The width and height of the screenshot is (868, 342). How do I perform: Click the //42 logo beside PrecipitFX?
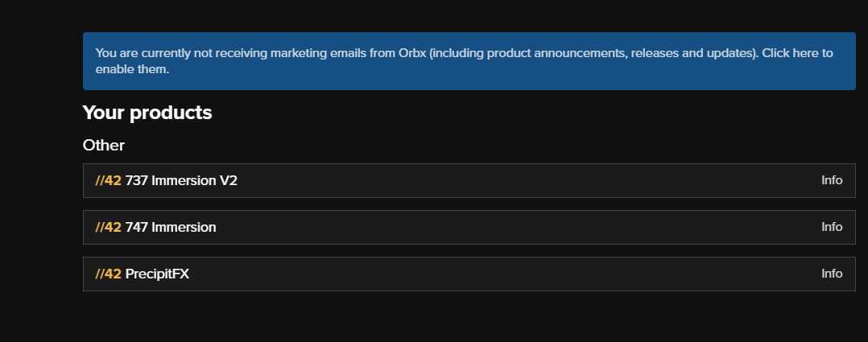108,274
